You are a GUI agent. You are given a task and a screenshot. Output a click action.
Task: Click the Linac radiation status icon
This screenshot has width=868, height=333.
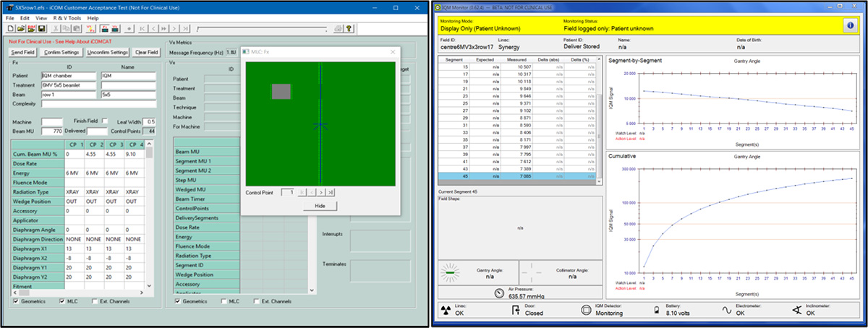coord(447,311)
